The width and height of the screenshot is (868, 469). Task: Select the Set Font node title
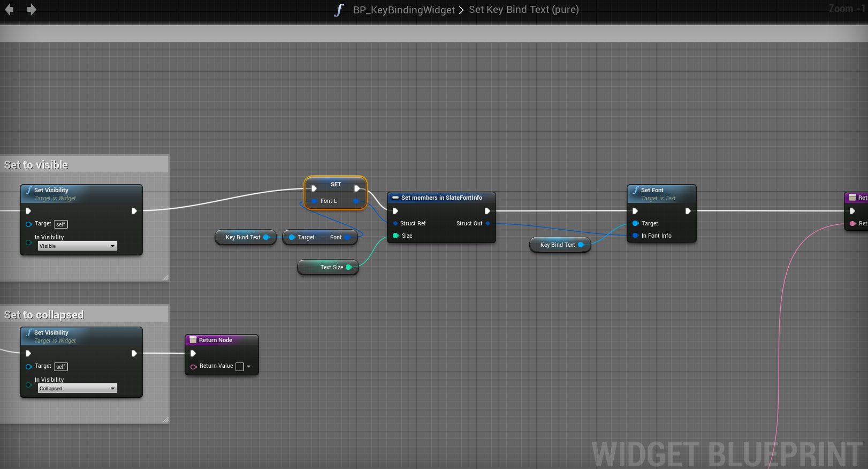(x=652, y=190)
